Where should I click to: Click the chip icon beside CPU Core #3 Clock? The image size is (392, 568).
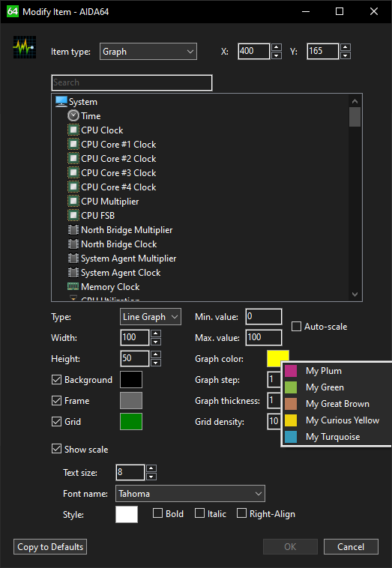click(x=73, y=173)
